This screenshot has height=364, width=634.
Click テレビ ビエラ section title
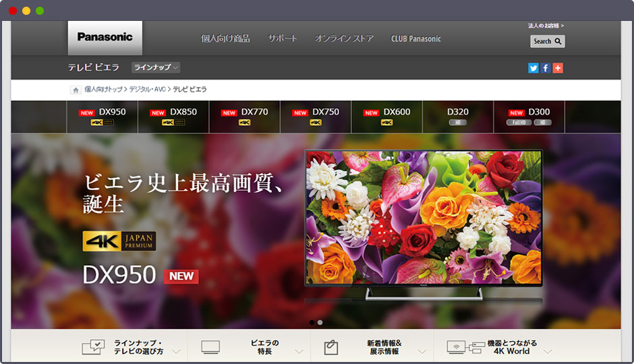[x=93, y=67]
